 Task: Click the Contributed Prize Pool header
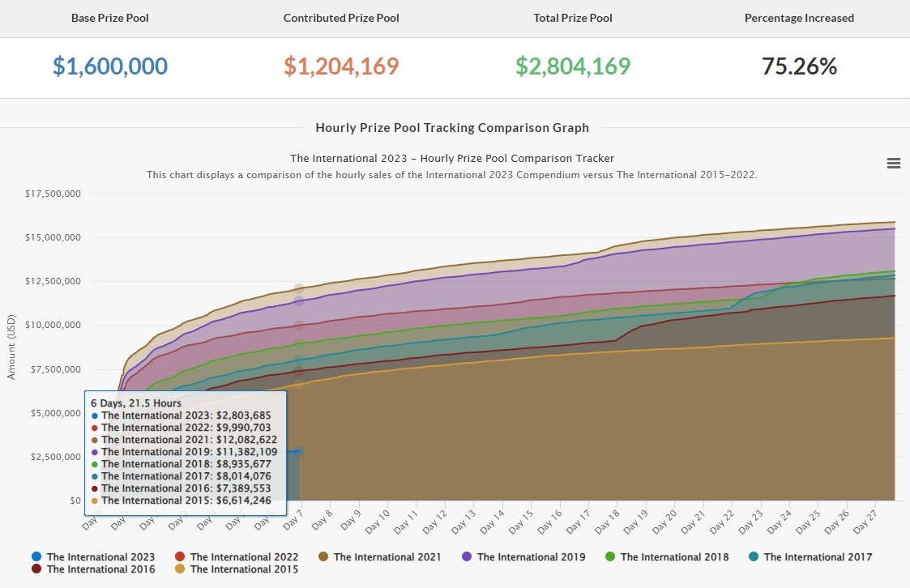point(341,18)
